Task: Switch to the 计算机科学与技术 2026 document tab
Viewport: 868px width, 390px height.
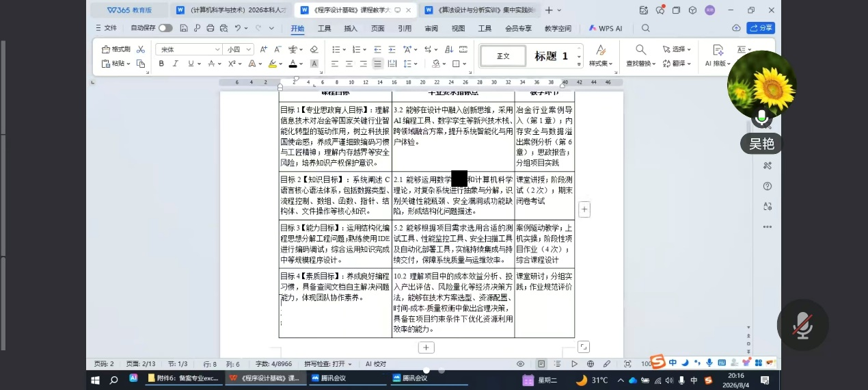Action: pos(232,10)
